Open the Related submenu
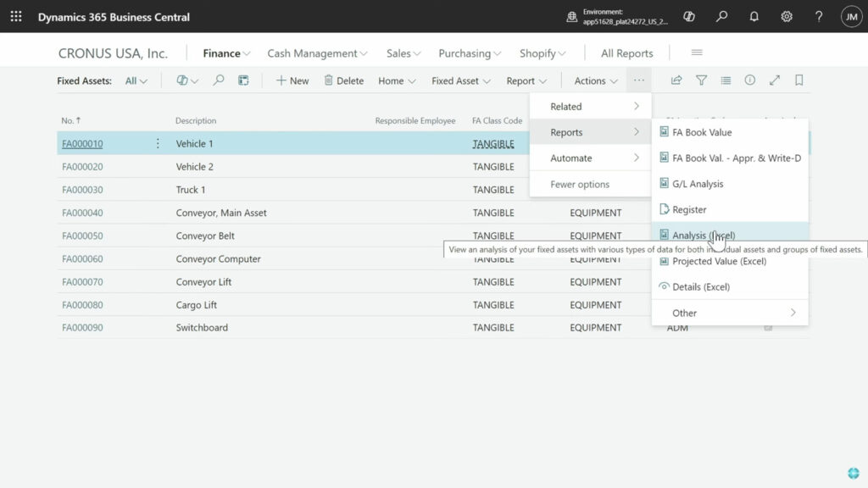Screen dimensions: 868x488 [x=590, y=106]
